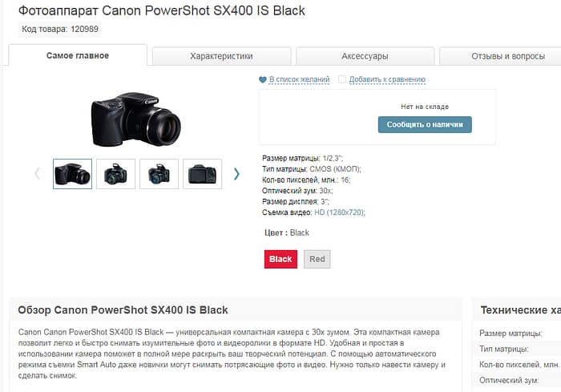The width and height of the screenshot is (561, 392).
Task: Select first camera thumbnail, side view
Action: coord(73,174)
